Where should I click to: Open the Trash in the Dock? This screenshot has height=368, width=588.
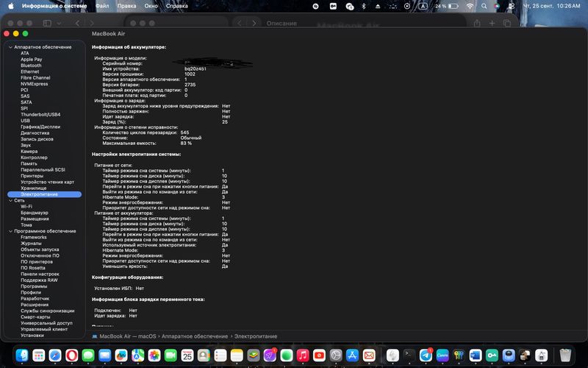(x=565, y=355)
